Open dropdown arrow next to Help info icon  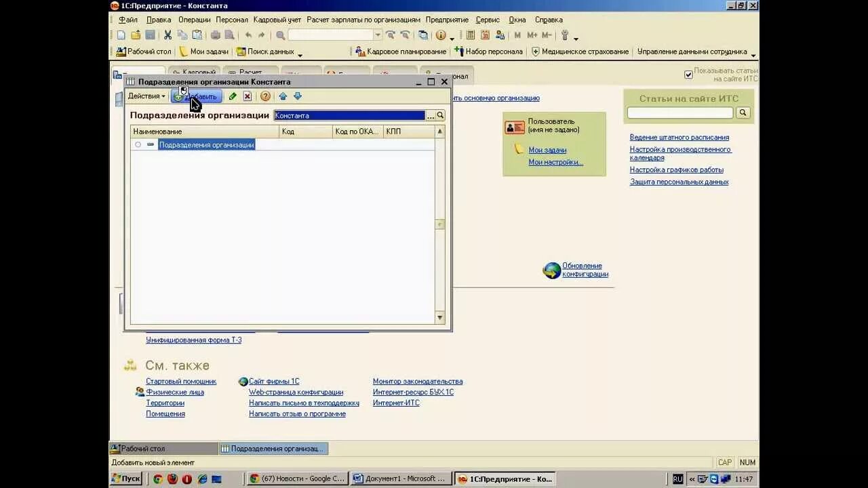click(452, 37)
